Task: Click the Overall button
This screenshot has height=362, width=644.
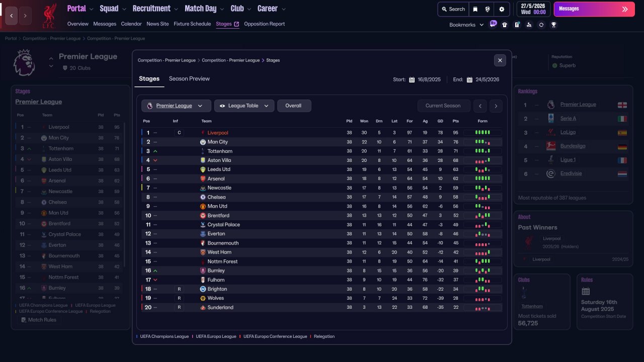Action: (294, 106)
